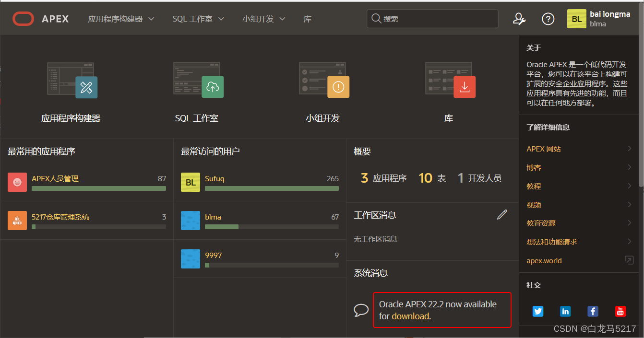This screenshot has height=338, width=644.
Task: Open the App Builder large icon (应用程序构建器)
Action: pos(72,80)
